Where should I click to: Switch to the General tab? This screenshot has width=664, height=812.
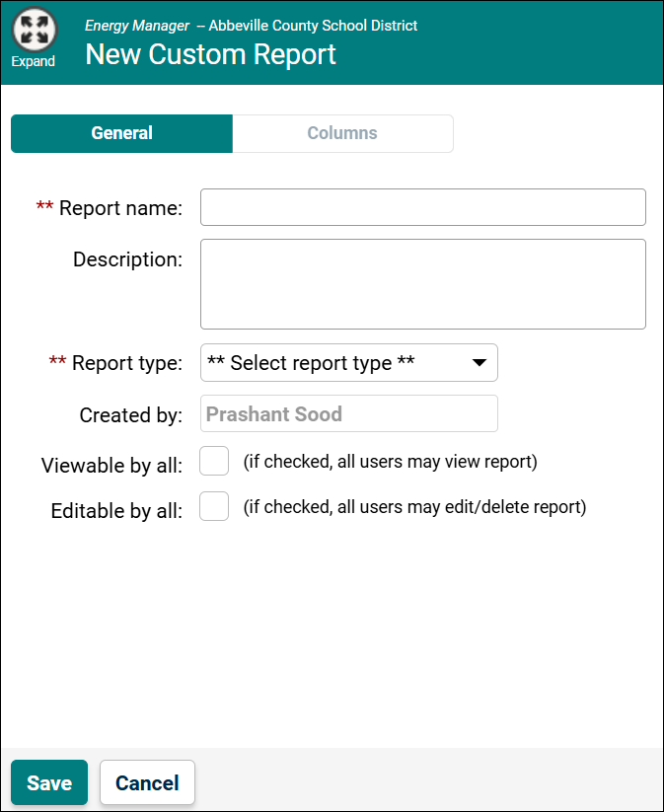(x=121, y=133)
